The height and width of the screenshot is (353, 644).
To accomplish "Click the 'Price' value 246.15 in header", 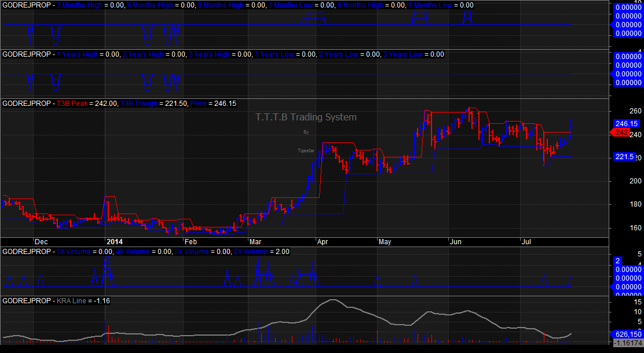I will [x=225, y=104].
